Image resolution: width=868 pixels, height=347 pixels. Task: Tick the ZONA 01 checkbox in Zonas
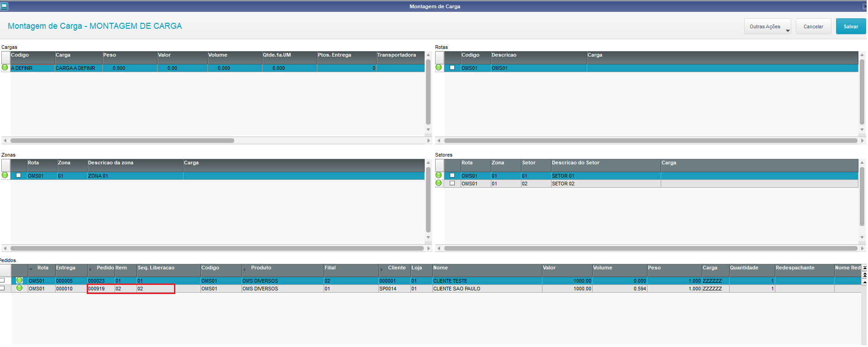[19, 175]
